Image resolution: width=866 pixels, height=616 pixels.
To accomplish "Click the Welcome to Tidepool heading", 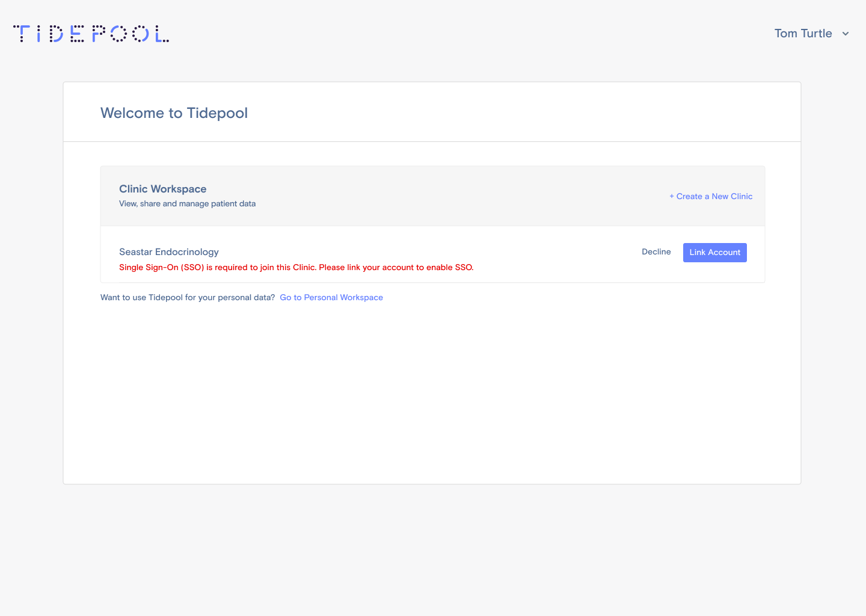I will coord(174,113).
